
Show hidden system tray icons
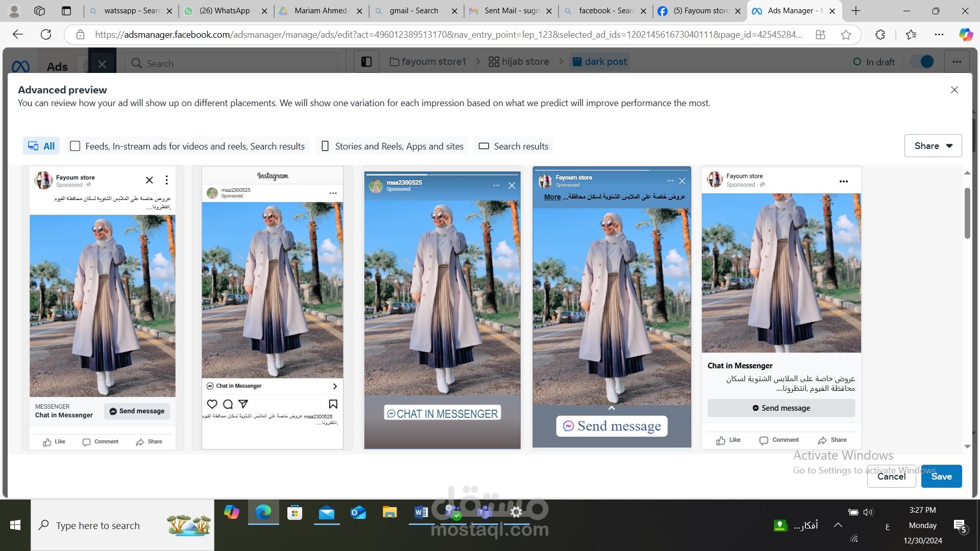[x=838, y=525]
